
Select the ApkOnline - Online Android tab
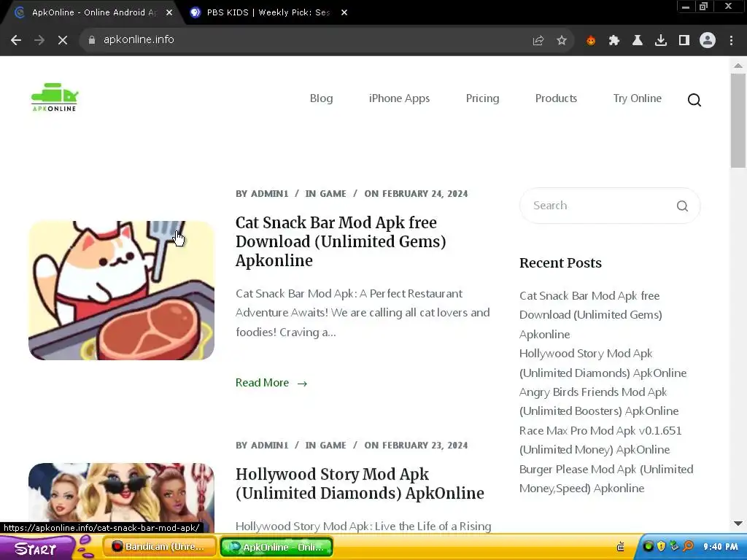pos(93,13)
